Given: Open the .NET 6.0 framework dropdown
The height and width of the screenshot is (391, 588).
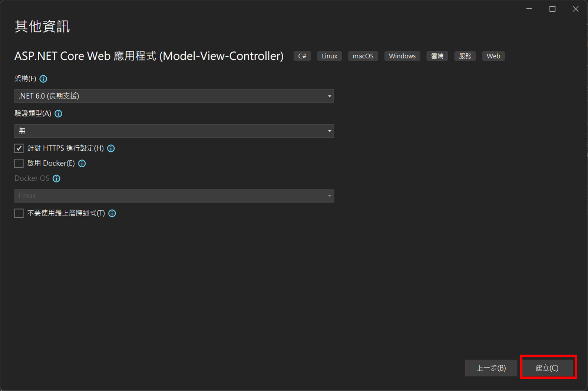Looking at the screenshot, I should coord(174,96).
